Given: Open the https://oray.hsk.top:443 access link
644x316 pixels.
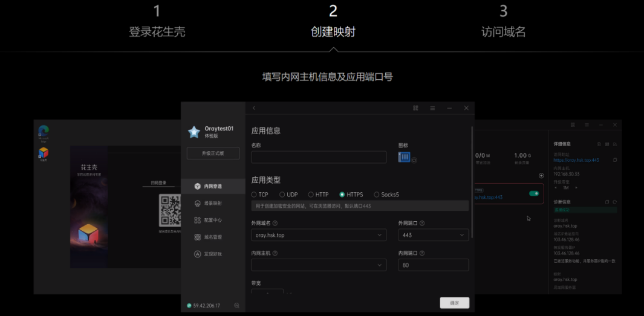Looking at the screenshot, I should (x=576, y=160).
